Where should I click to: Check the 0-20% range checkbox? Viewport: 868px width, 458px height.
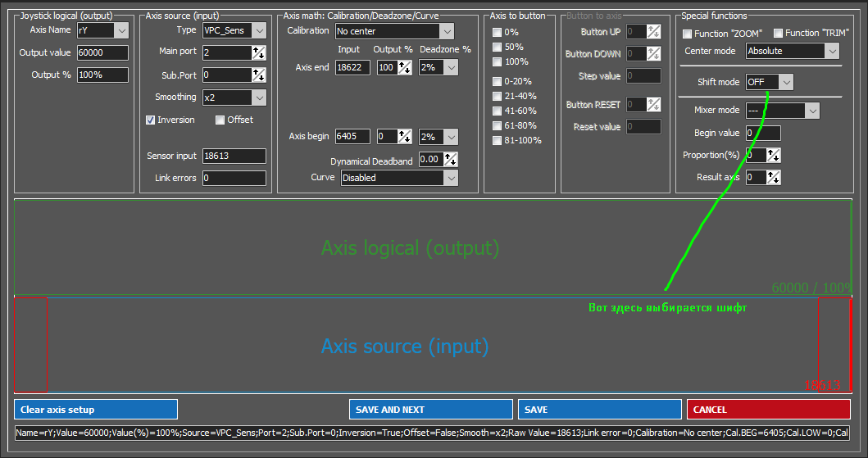pyautogui.click(x=497, y=81)
